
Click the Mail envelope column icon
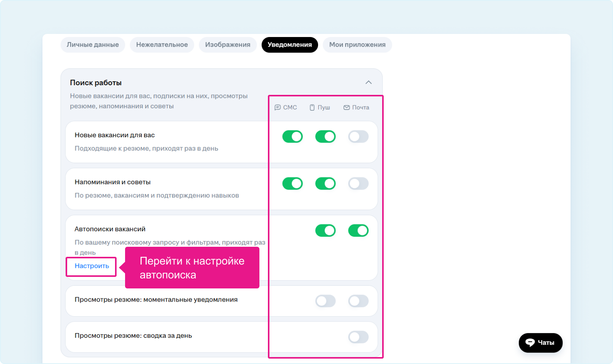(x=346, y=108)
